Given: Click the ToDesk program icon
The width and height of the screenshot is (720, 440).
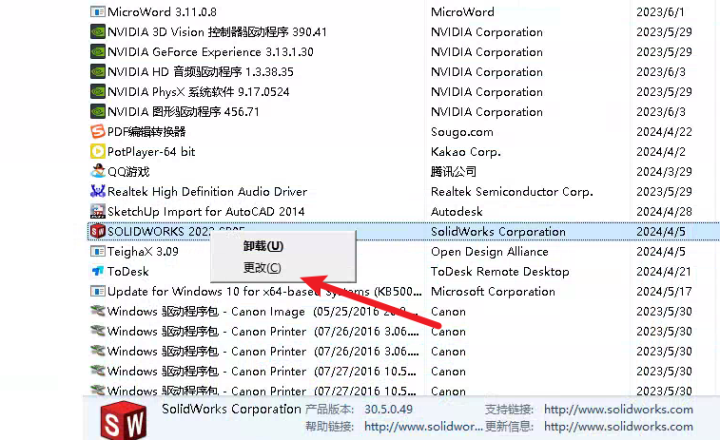Looking at the screenshot, I should pos(97,271).
